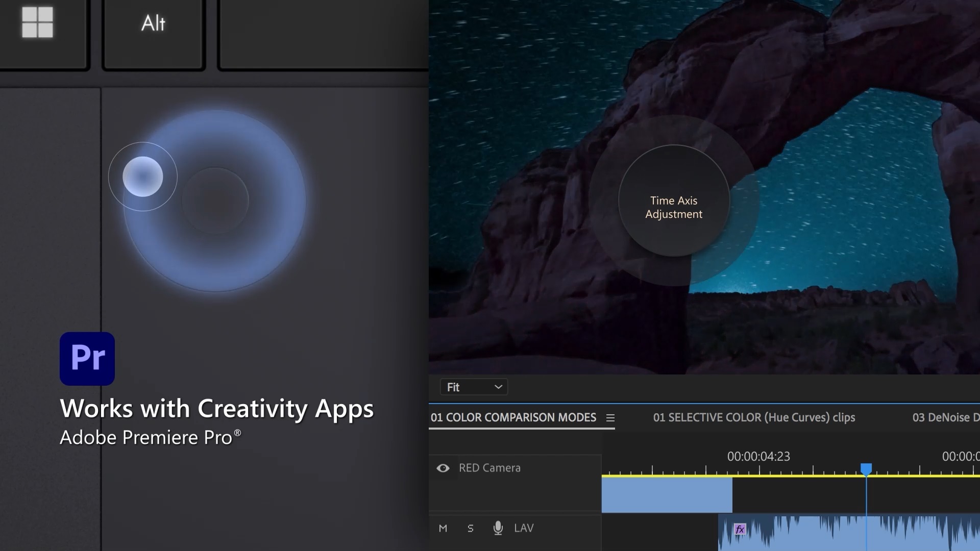
Task: Select 01 COLOR COMPARISON MODES tab
Action: [513, 417]
